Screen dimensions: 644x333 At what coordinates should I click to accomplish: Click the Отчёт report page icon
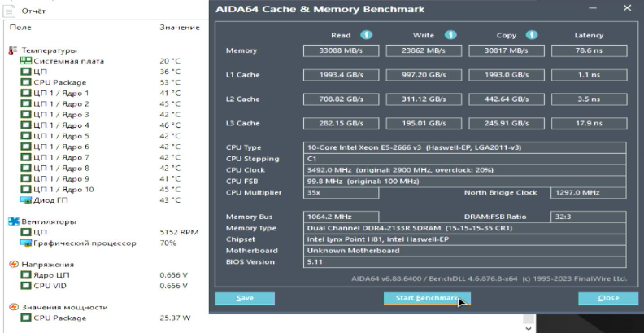point(9,11)
